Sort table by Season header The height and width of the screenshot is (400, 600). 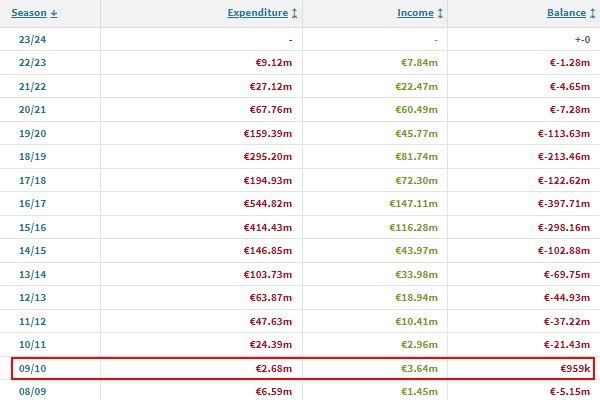(29, 13)
